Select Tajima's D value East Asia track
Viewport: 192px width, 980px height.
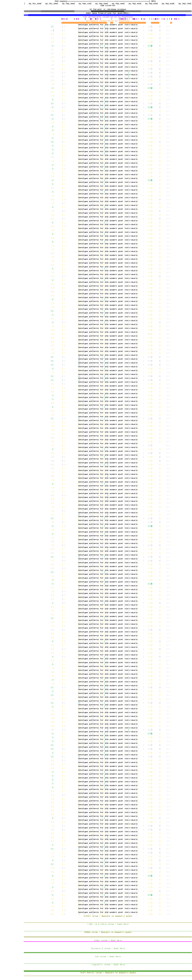click(x=108, y=948)
